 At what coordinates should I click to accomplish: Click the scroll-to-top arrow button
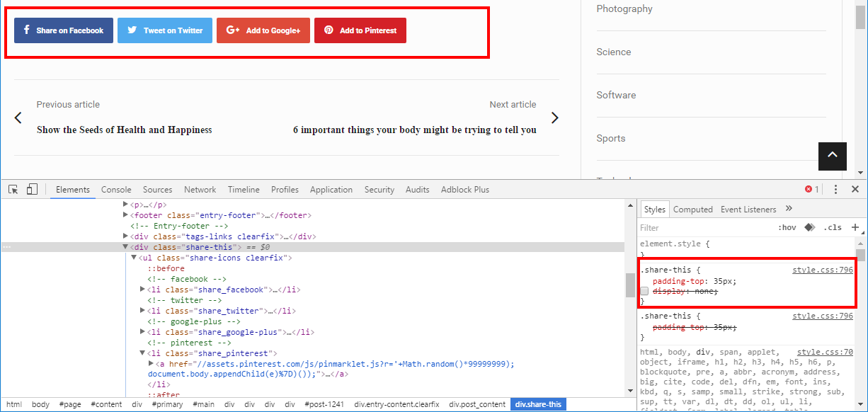click(832, 156)
